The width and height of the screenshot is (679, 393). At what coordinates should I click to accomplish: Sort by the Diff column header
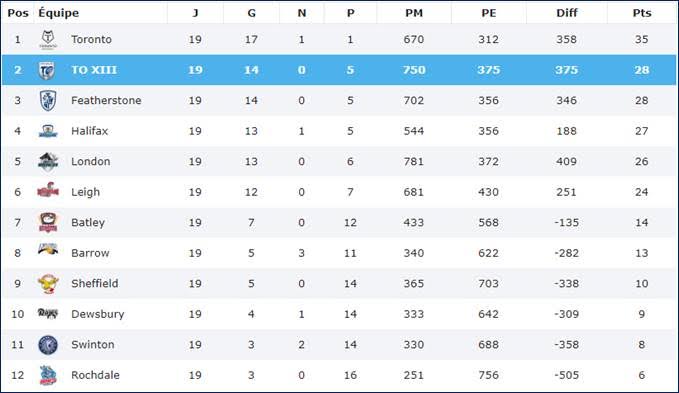coord(566,13)
